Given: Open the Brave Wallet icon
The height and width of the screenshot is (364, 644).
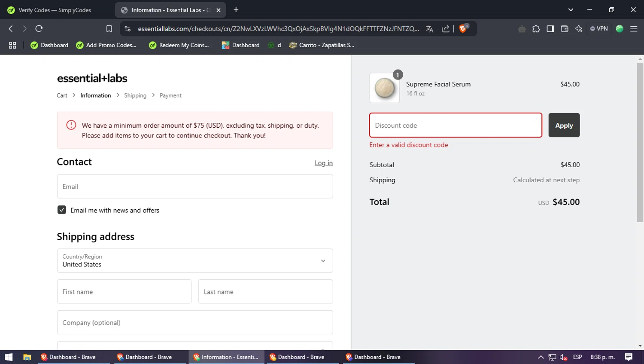Looking at the screenshot, I should (x=565, y=29).
